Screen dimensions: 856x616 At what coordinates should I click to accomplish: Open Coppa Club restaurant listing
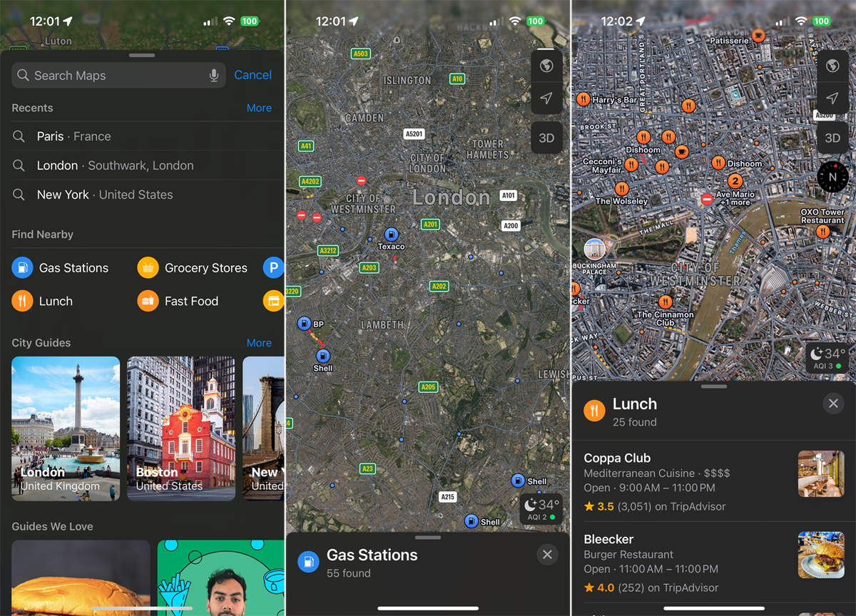click(x=714, y=481)
